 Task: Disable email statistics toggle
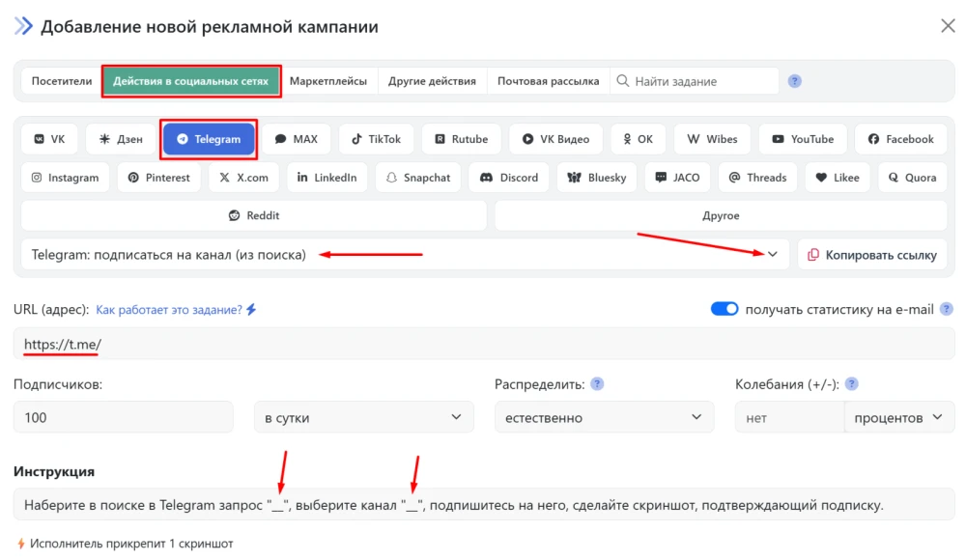724,308
